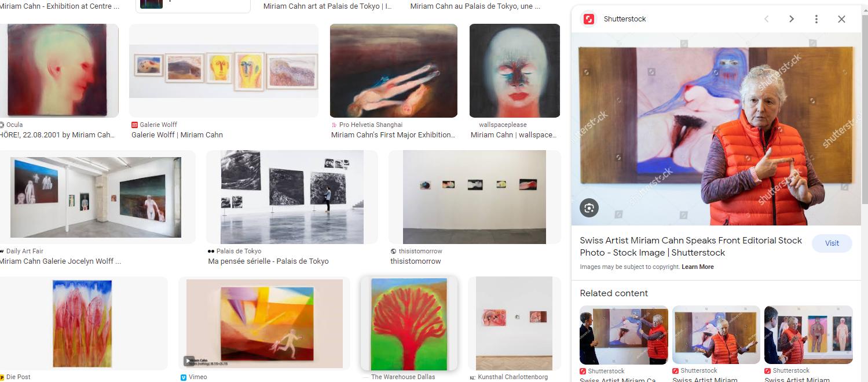This screenshot has height=382, width=868.
Task: Close the Shutterstock preview panel
Action: coord(841,19)
